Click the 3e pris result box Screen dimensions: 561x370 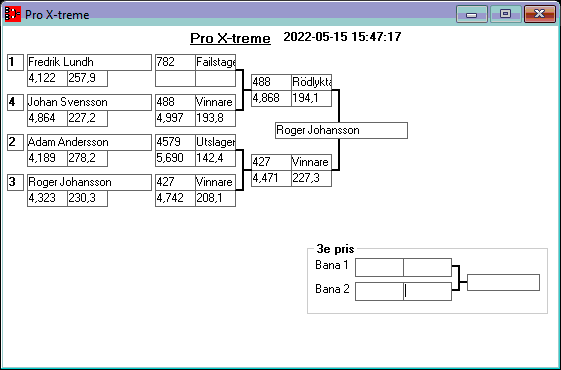tap(503, 282)
